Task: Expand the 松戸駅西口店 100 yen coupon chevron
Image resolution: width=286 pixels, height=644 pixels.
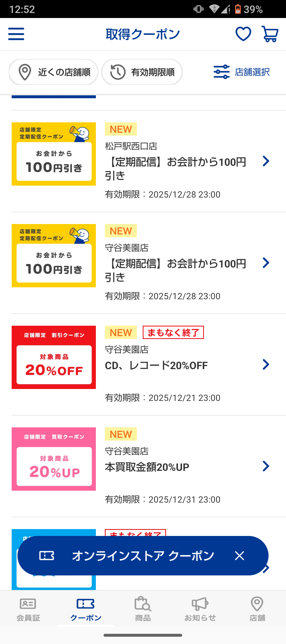Action: click(x=266, y=161)
